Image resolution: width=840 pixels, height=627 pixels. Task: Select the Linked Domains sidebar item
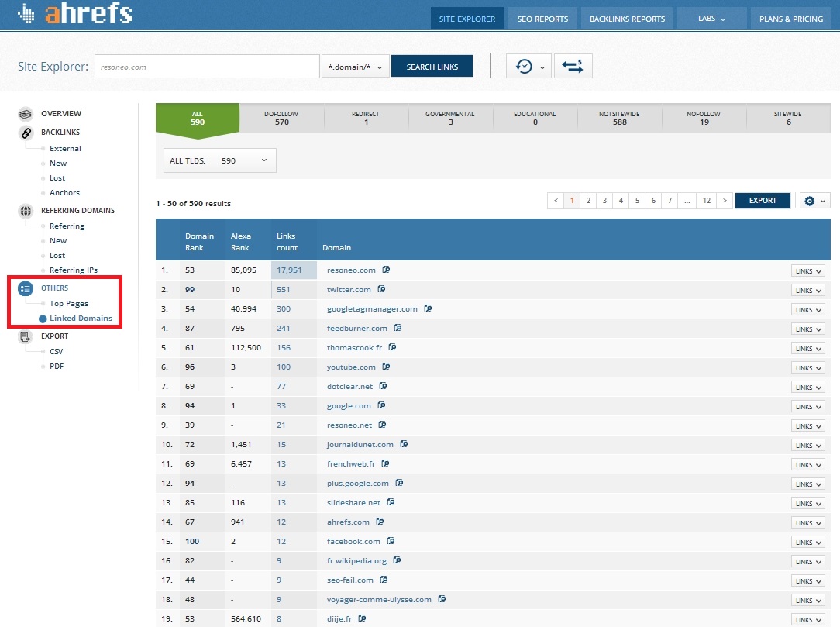[x=81, y=319]
